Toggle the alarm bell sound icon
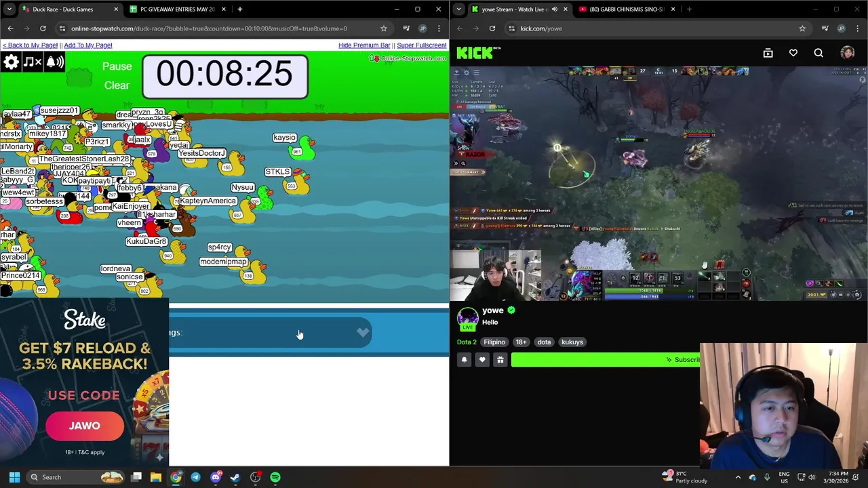 coord(55,62)
